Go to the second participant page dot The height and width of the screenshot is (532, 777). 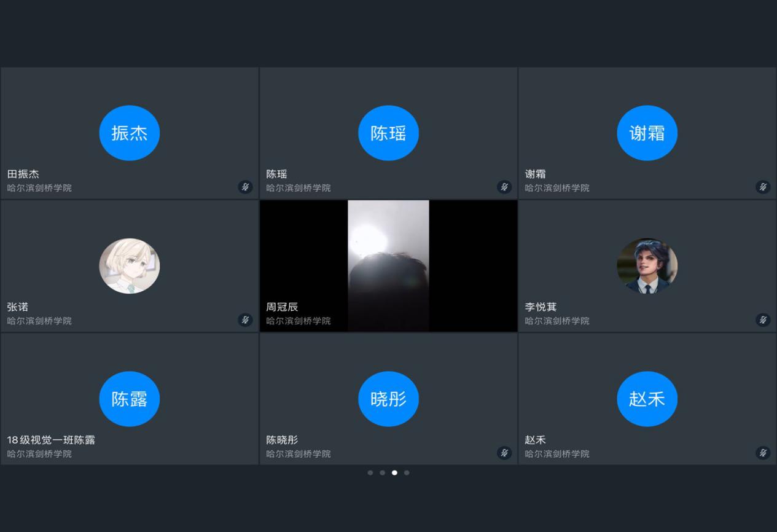(382, 472)
